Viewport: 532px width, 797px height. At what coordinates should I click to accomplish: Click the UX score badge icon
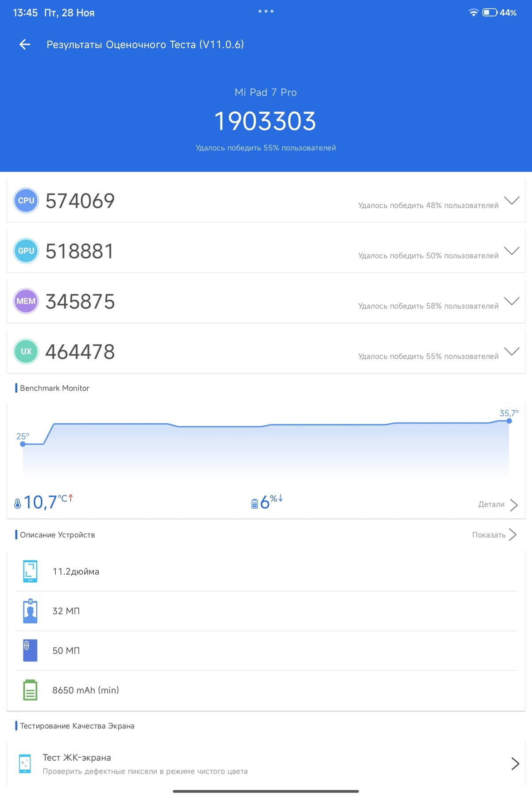coord(26,352)
